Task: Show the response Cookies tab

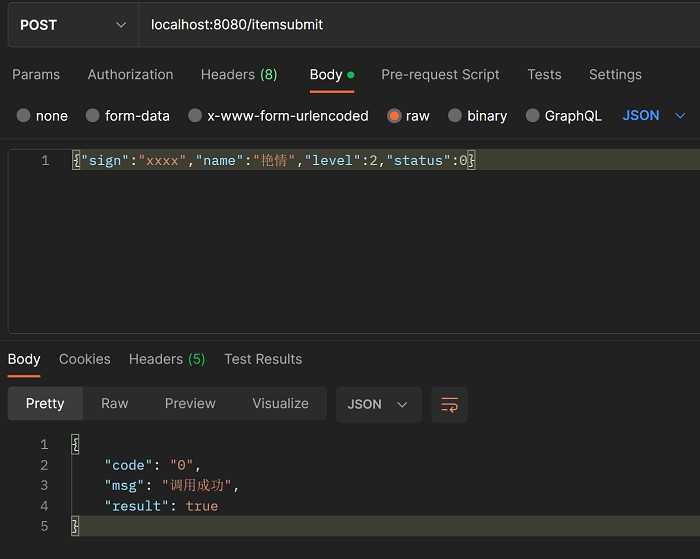Action: click(85, 359)
